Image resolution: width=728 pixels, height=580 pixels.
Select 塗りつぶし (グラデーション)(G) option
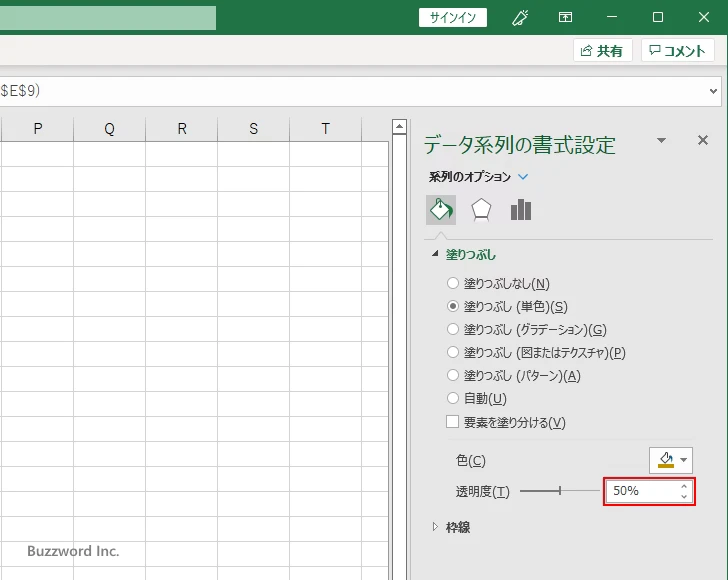(x=453, y=329)
